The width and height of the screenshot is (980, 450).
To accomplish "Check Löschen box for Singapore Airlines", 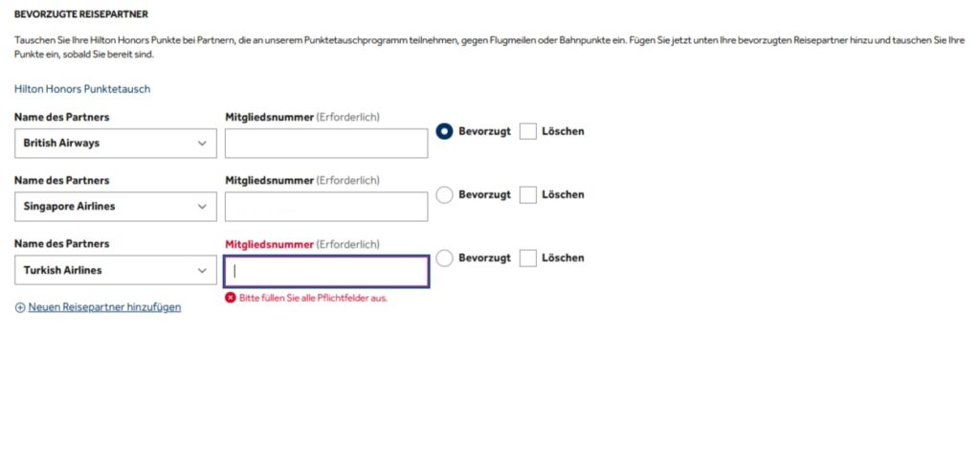I will [x=527, y=194].
